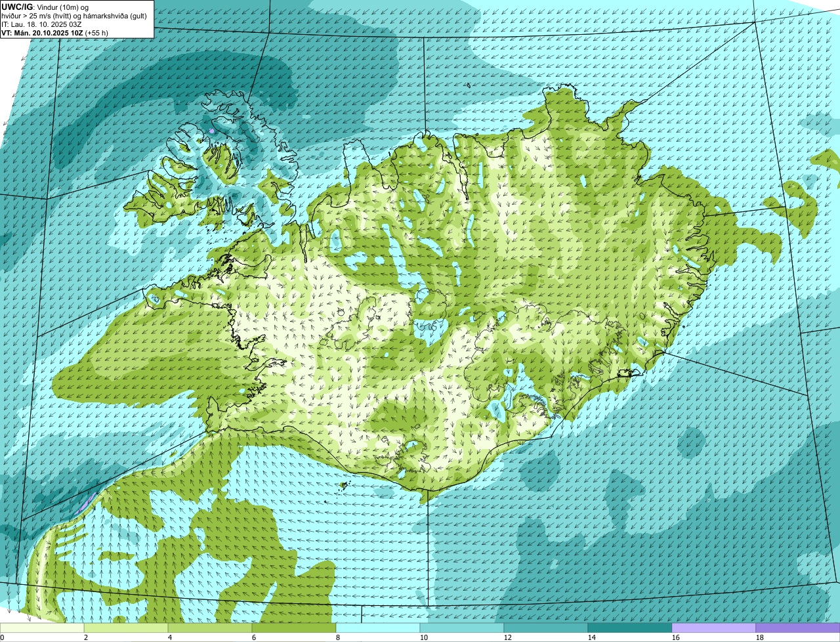This screenshot has width=840, height=642.
Task: Click the legend scale label "14"
Action: [592, 637]
